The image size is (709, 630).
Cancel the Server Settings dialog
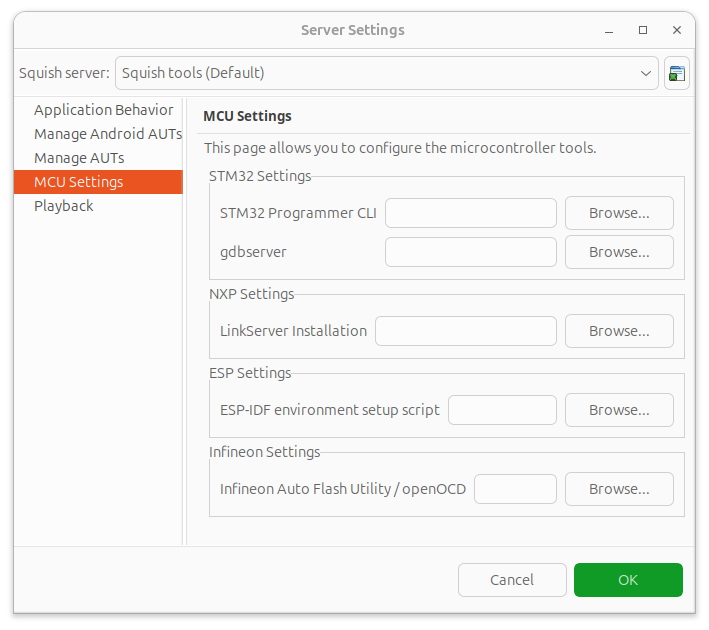click(x=512, y=580)
